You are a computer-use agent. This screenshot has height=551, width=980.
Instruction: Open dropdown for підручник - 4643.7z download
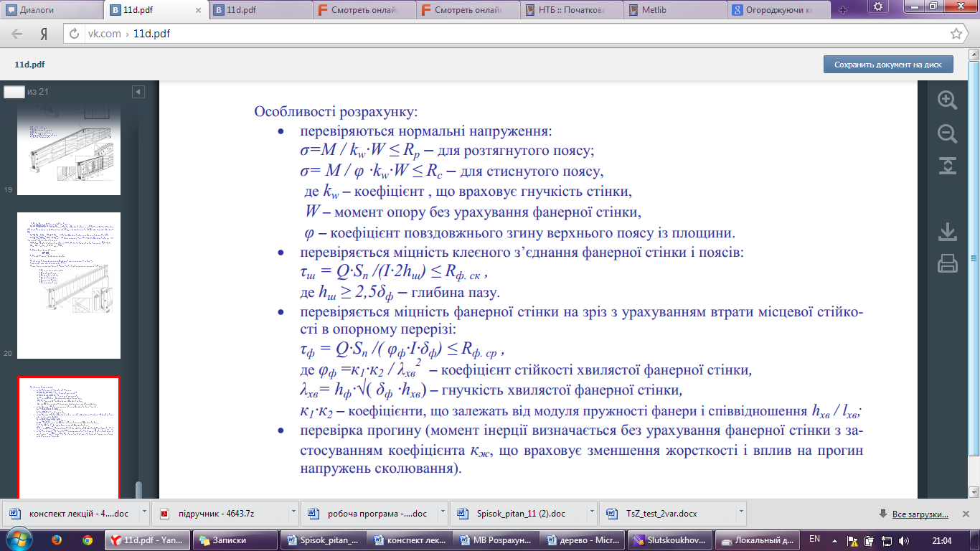(x=293, y=514)
